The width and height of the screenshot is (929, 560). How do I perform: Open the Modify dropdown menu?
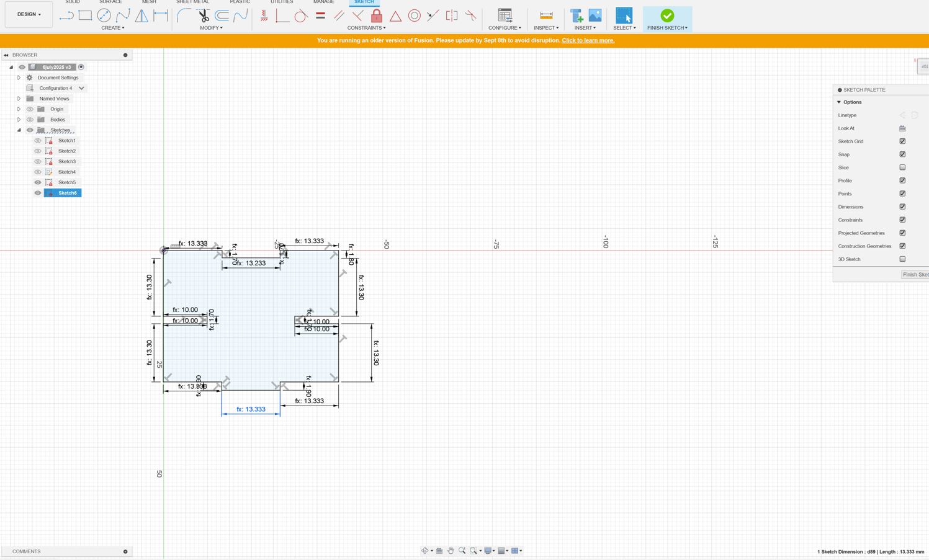tap(211, 28)
